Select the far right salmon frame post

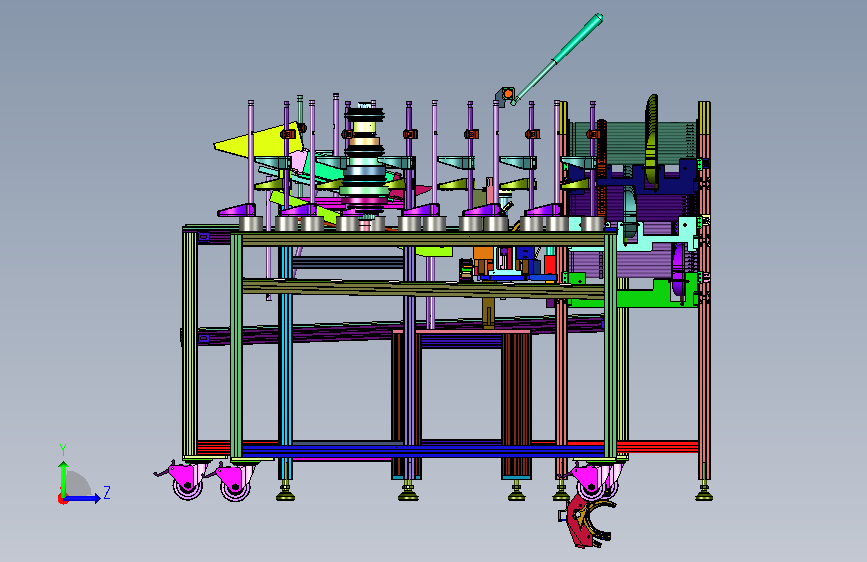tap(704, 290)
